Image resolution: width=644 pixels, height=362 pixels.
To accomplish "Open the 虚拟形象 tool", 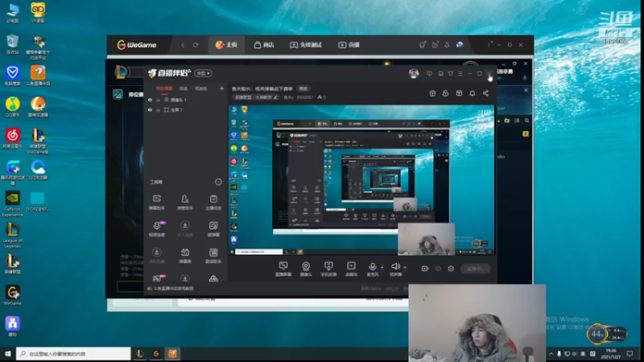I will [156, 256].
